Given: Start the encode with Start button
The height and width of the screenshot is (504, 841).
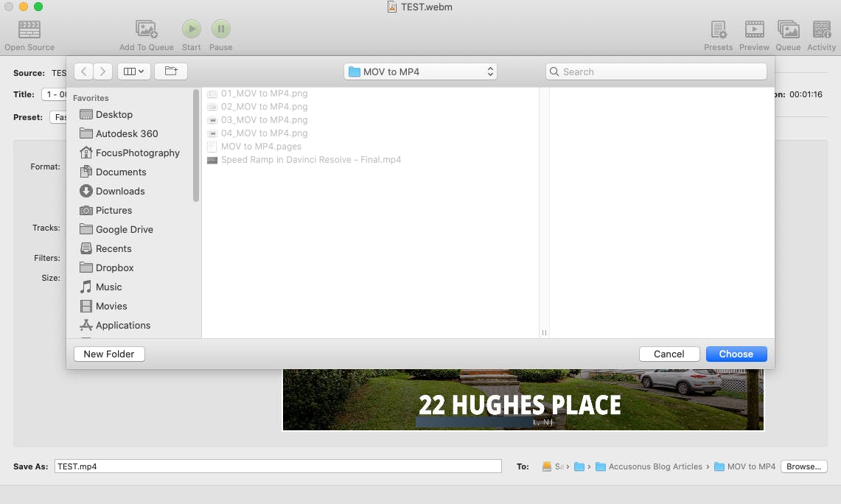Looking at the screenshot, I should (192, 29).
